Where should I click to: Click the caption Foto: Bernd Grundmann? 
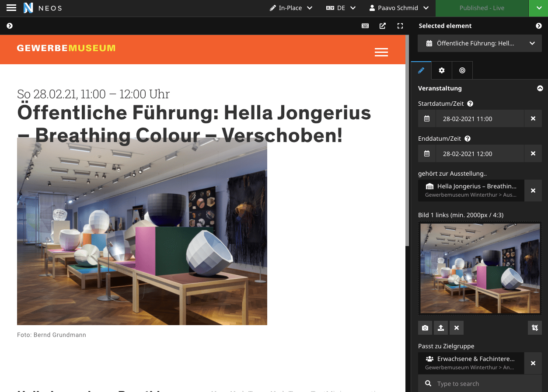pos(52,335)
